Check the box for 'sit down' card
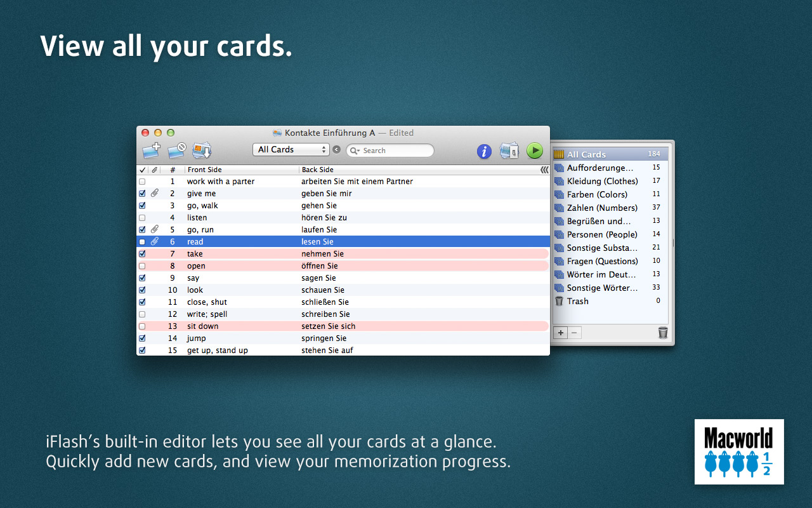Screen dimensions: 812x508 (142, 326)
